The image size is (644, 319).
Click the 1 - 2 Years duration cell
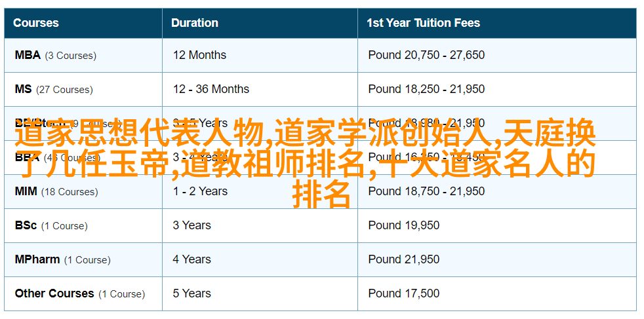(x=200, y=191)
